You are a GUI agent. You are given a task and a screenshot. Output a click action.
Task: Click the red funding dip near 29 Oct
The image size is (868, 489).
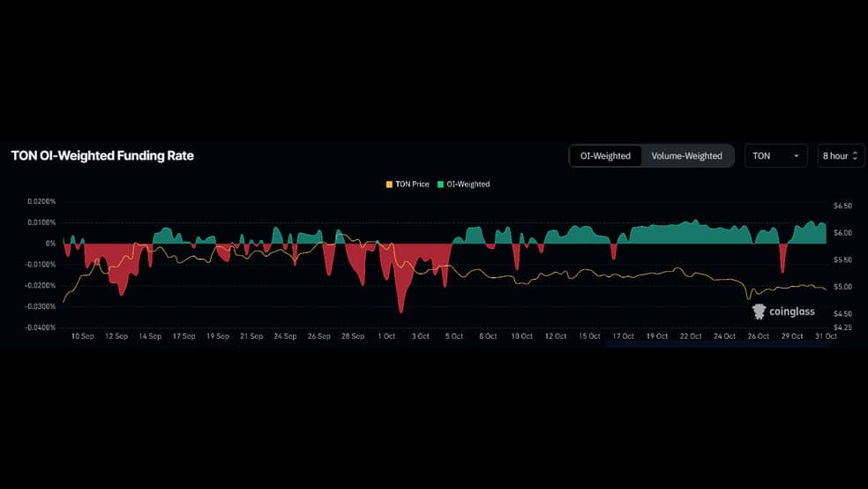click(782, 258)
